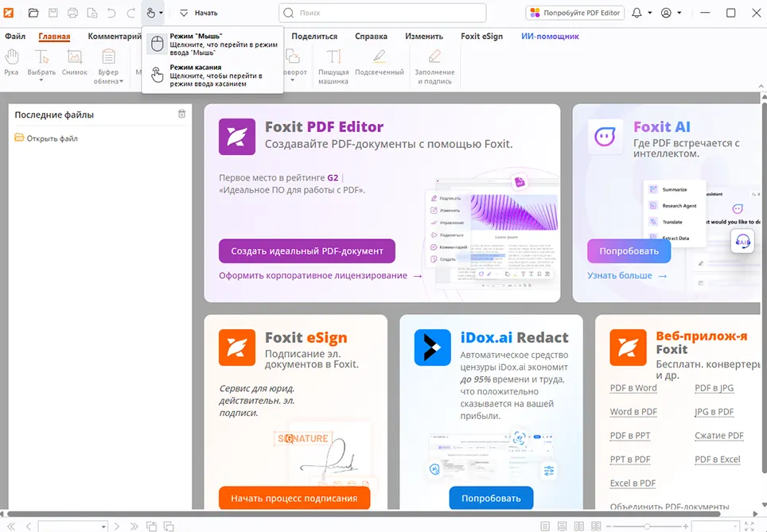Viewport: 767px width, 532px height.
Task: Choose "Режим касания" touch mode option
Action: [x=212, y=75]
